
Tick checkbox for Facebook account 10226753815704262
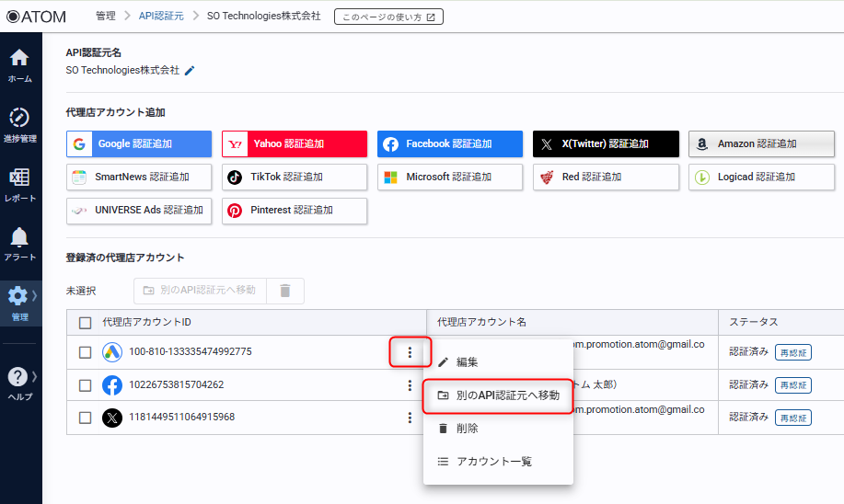pos(86,385)
